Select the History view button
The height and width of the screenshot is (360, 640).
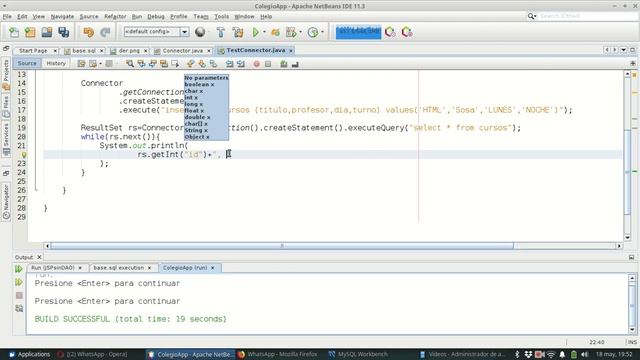56,63
